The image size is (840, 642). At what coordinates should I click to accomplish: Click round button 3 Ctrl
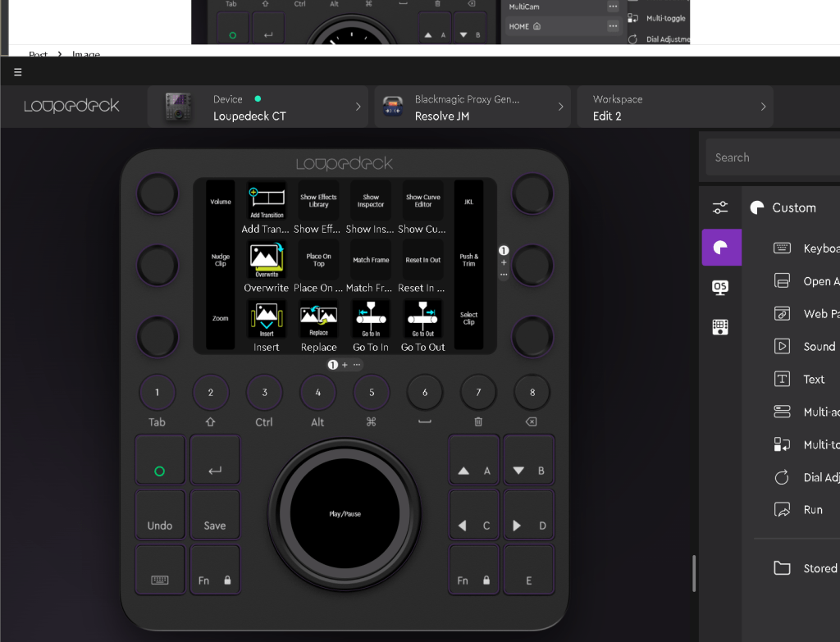[x=264, y=393]
